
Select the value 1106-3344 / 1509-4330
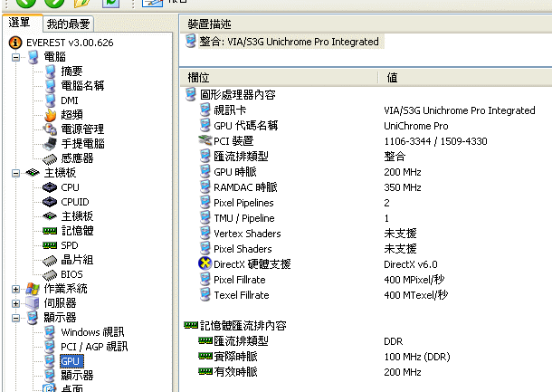coord(435,141)
